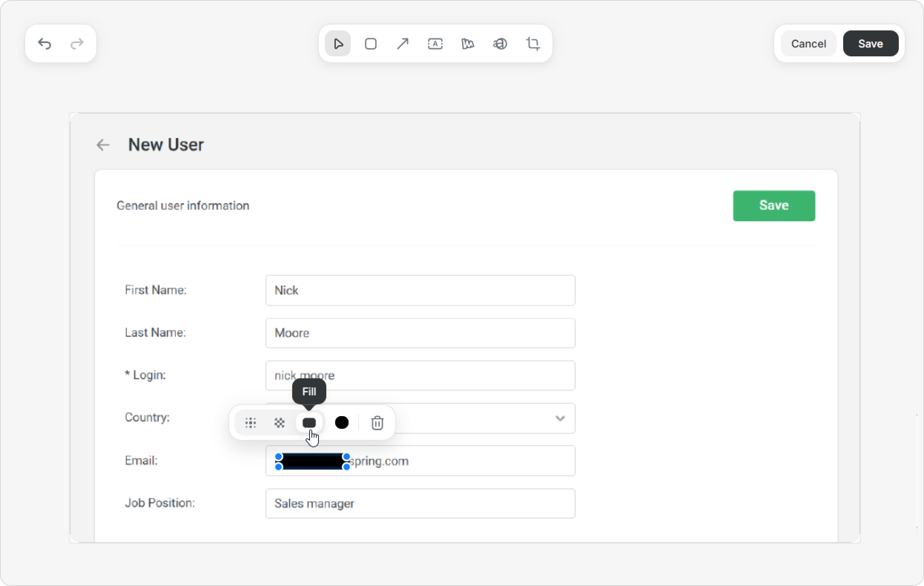Click the Job Position input field
924x586 pixels.
pyautogui.click(x=420, y=503)
